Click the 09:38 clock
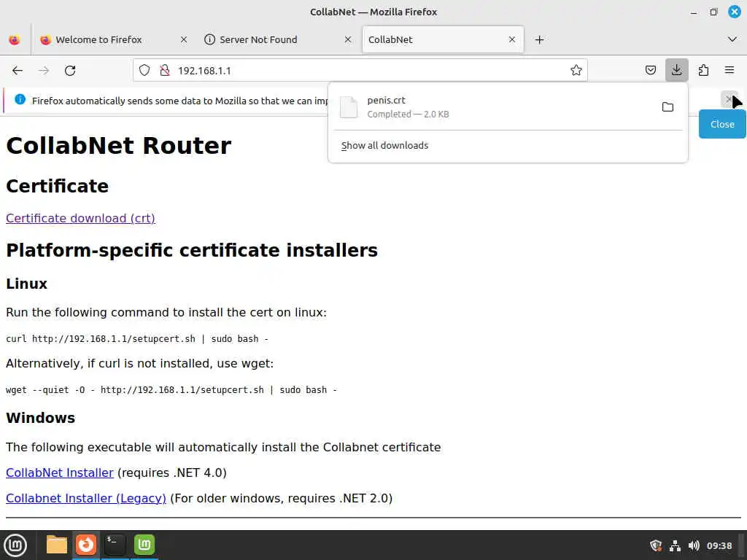 pyautogui.click(x=719, y=545)
